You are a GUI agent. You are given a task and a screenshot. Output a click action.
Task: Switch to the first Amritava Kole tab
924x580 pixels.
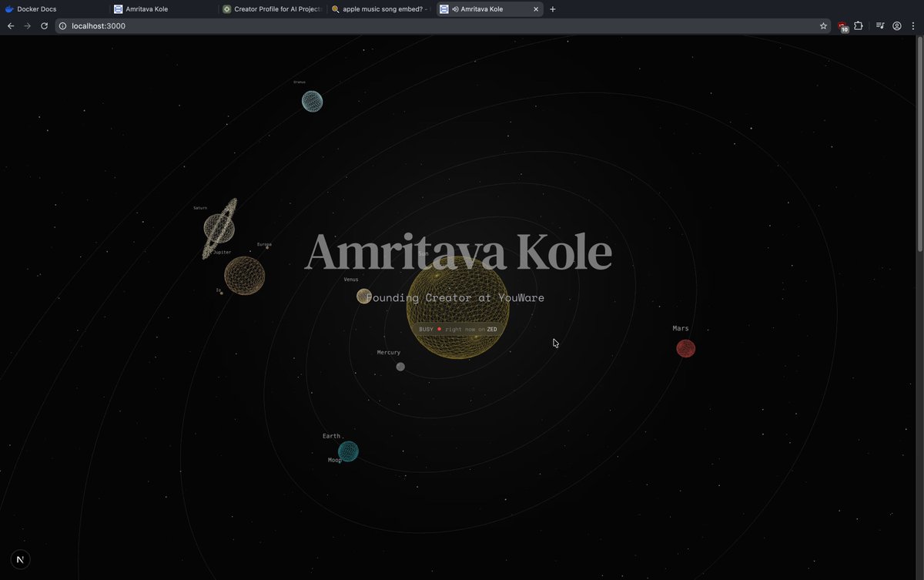[x=162, y=9]
